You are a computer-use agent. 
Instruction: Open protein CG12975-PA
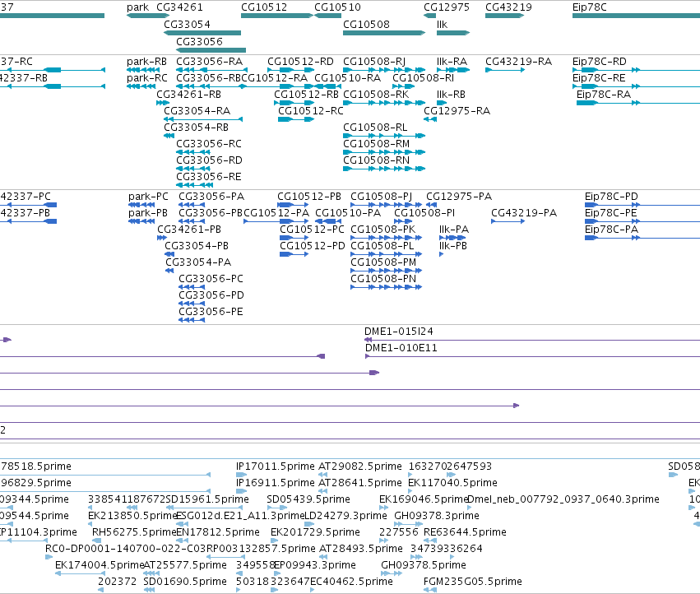pos(459,197)
